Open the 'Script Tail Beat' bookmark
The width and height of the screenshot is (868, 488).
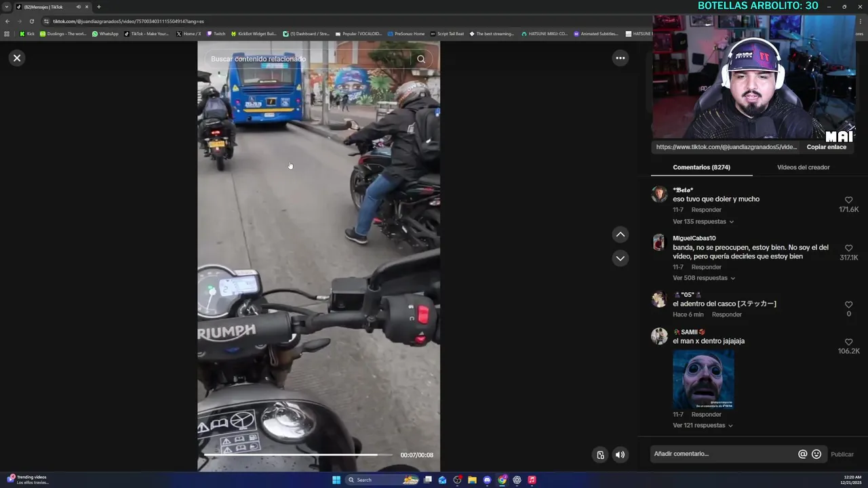coord(447,34)
